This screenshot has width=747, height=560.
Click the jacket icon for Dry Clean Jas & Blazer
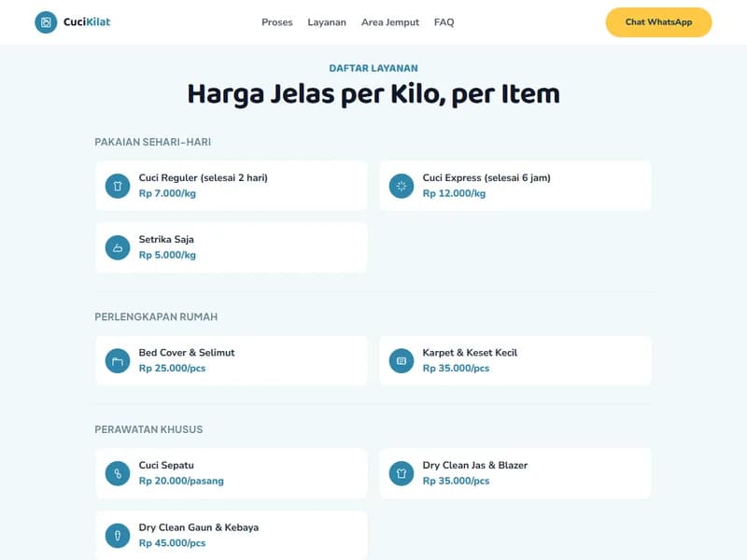pyautogui.click(x=402, y=473)
